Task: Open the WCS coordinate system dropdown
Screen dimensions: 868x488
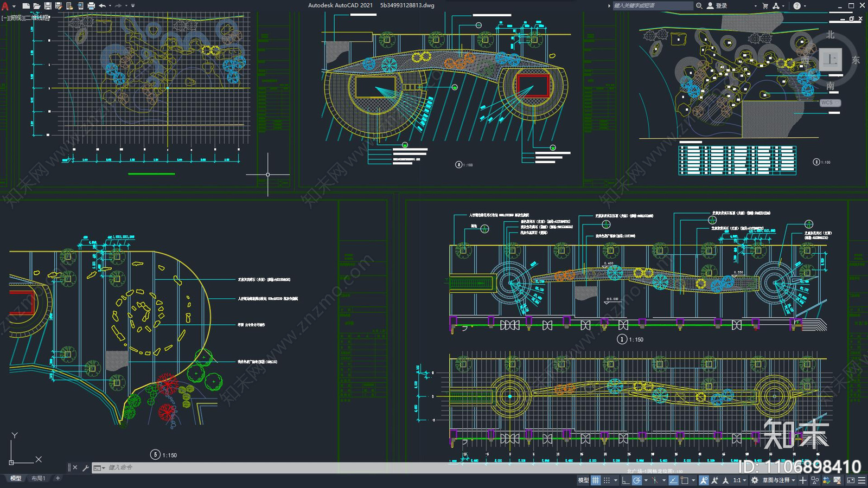Action: pos(830,102)
